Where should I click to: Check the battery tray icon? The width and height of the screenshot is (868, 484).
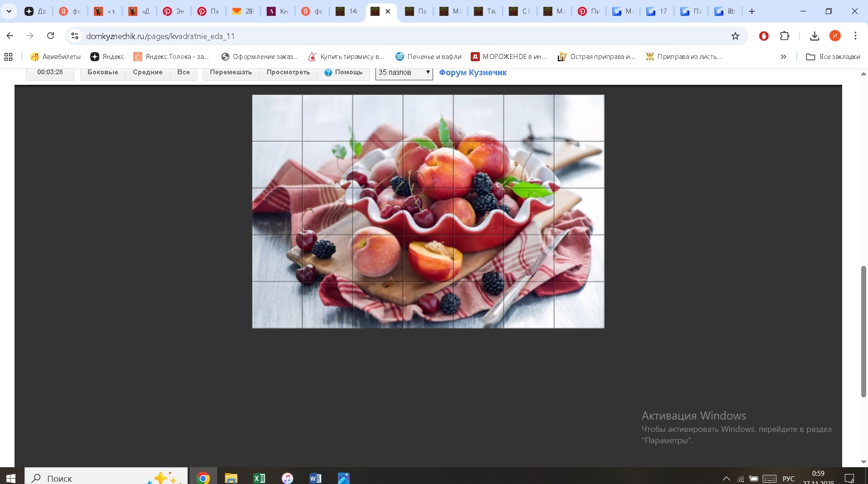coord(754,479)
